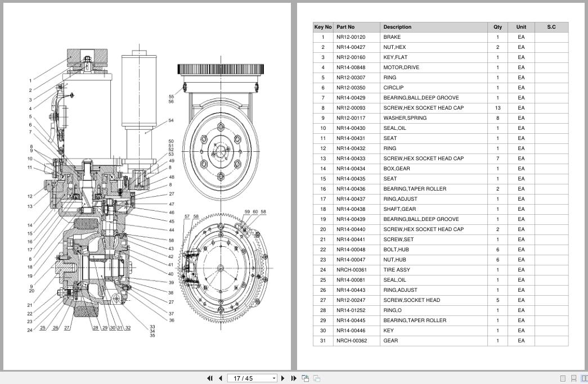Click part number NR14-00429
Image resolution: width=588 pixels, height=384 pixels.
pos(351,98)
